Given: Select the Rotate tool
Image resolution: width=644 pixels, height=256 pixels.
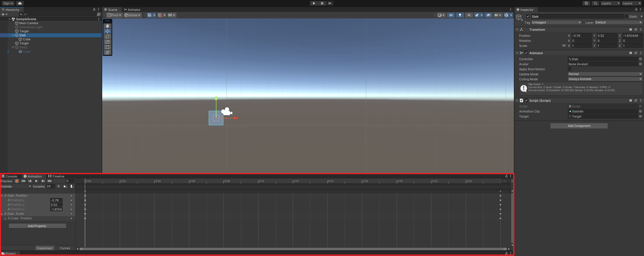Looking at the screenshot, I should point(107,36).
